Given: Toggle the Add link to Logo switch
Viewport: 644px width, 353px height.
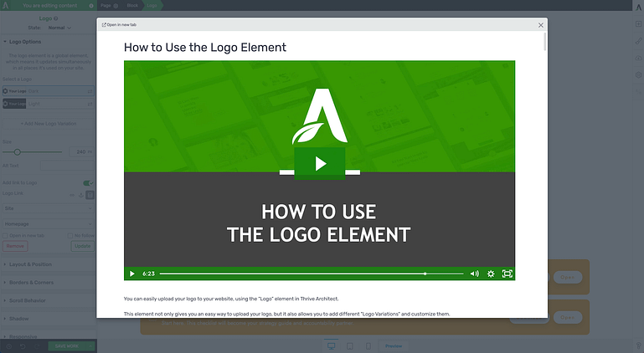Looking at the screenshot, I should click(x=87, y=182).
